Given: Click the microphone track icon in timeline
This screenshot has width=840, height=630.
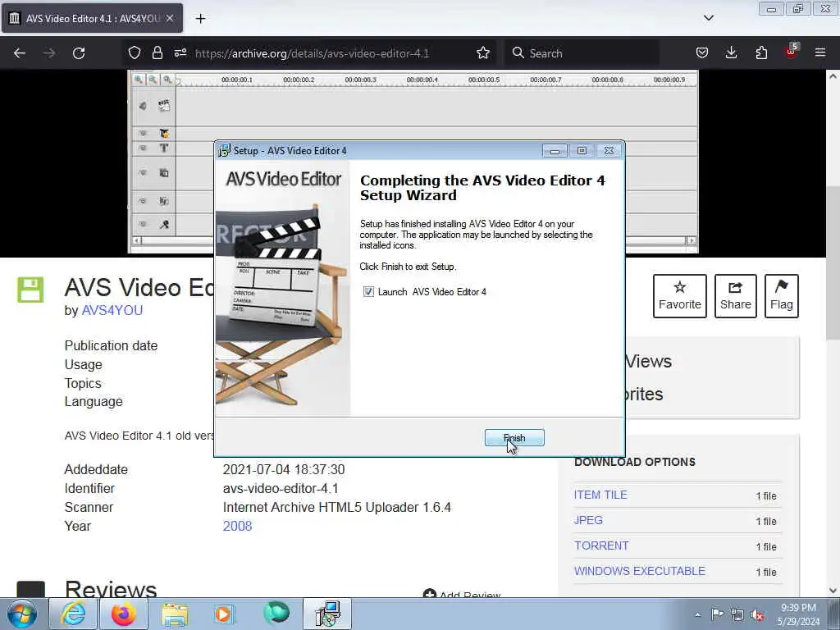Looking at the screenshot, I should point(164,225).
